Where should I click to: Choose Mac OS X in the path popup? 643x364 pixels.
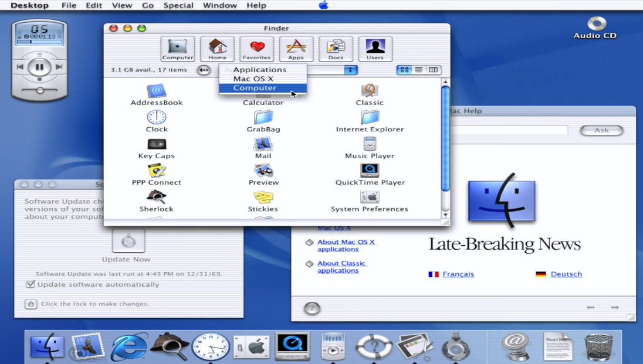coord(263,79)
